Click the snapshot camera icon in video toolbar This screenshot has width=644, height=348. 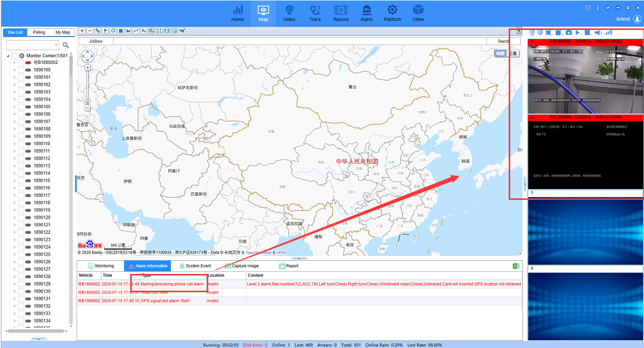click(569, 32)
